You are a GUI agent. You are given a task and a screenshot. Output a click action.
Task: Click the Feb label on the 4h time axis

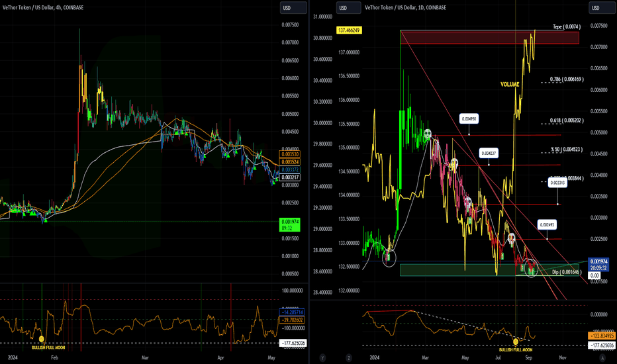pos(55,357)
